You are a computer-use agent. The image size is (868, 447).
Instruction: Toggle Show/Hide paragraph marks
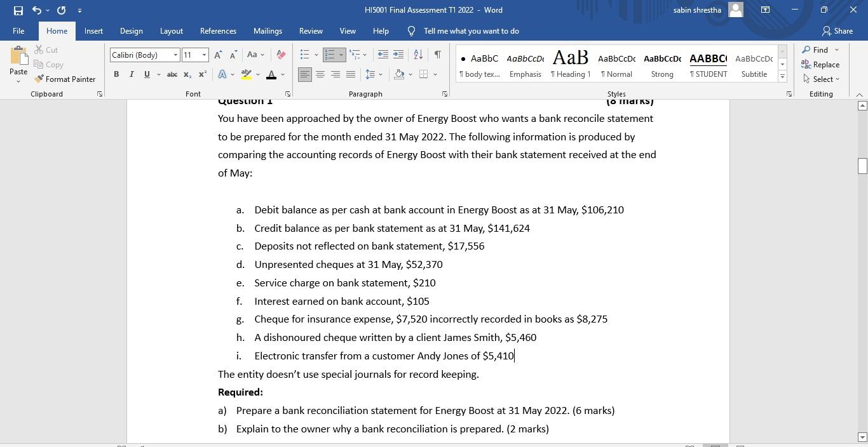(437, 55)
